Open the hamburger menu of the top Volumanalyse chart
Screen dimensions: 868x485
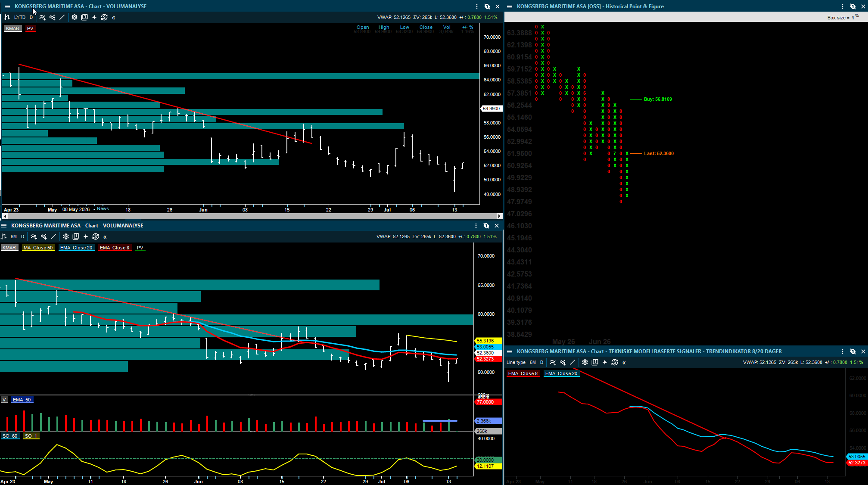click(x=7, y=6)
